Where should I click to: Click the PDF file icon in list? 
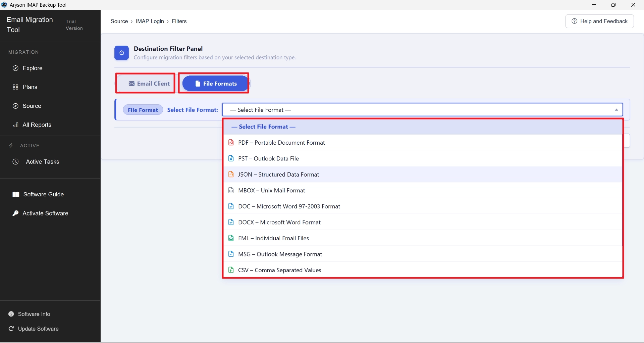(231, 142)
